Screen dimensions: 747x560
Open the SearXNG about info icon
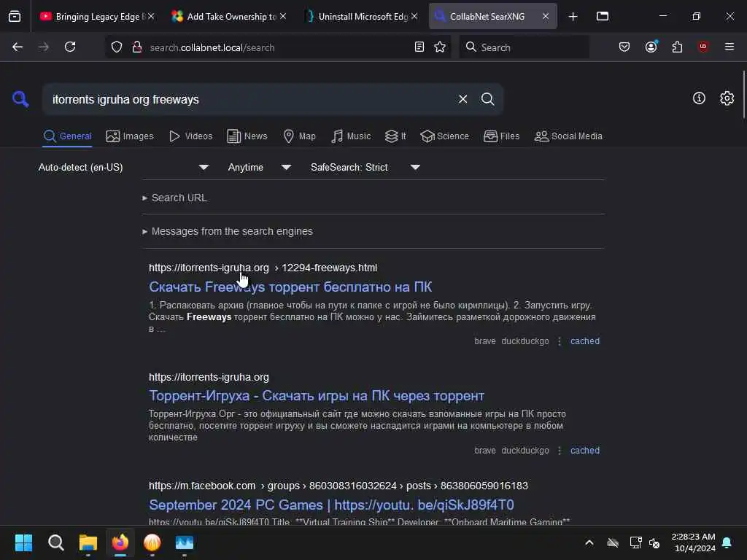[x=699, y=98]
